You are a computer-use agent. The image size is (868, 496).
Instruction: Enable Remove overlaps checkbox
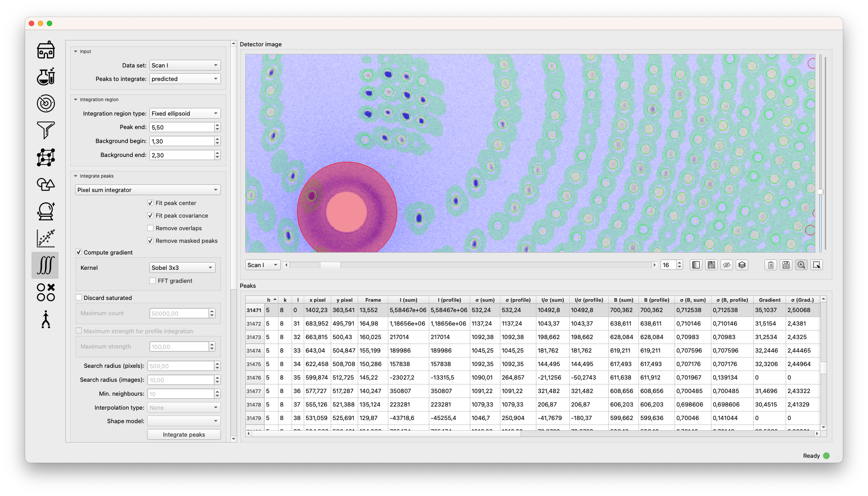150,228
